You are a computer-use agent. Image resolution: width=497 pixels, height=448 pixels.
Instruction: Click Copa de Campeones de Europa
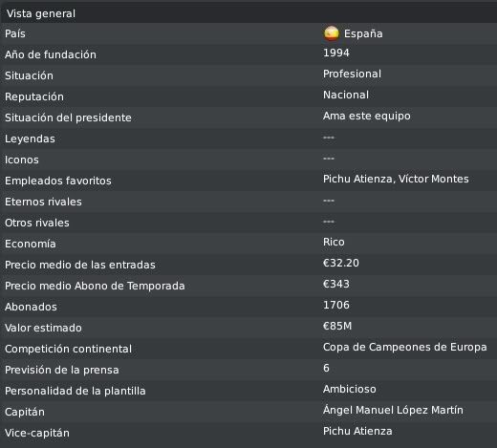(404, 347)
